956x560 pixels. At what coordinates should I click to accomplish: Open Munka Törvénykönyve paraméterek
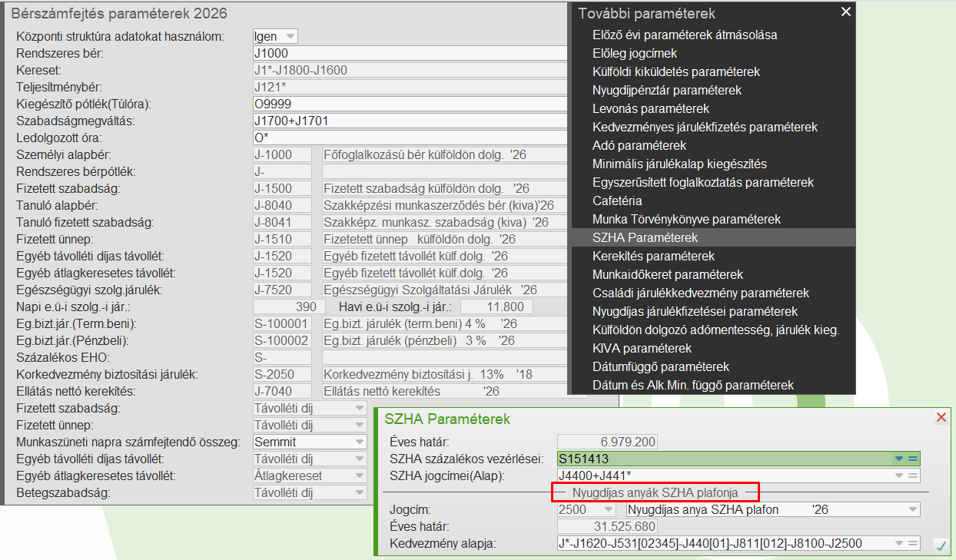tap(686, 219)
